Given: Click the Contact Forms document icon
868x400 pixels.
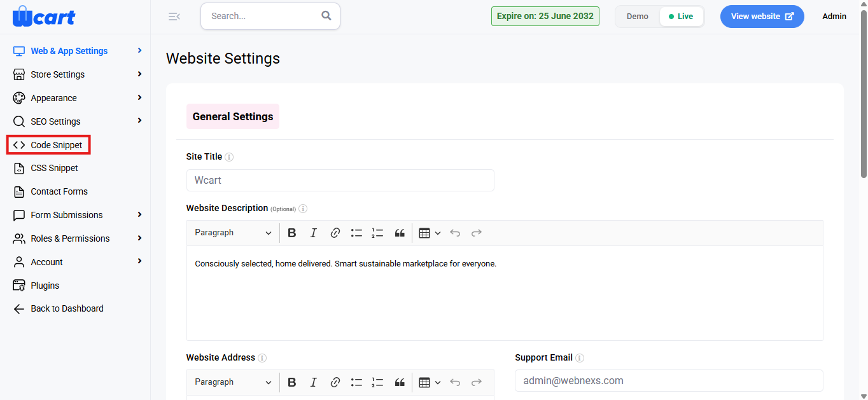Looking at the screenshot, I should [x=19, y=191].
